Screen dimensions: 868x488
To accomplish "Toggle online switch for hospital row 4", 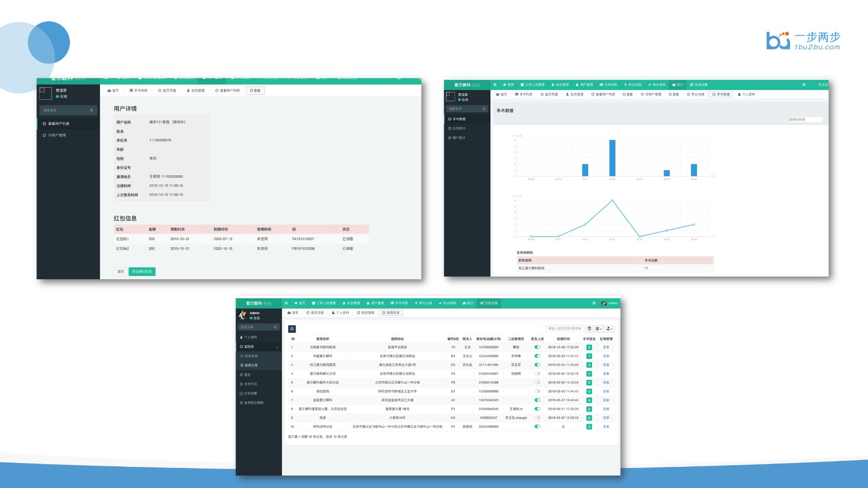I will coord(537,374).
